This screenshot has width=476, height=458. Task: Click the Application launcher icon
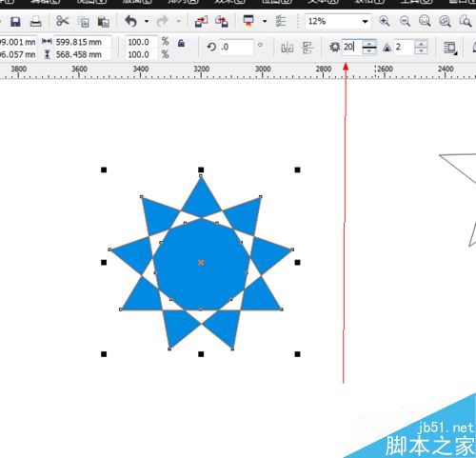248,21
